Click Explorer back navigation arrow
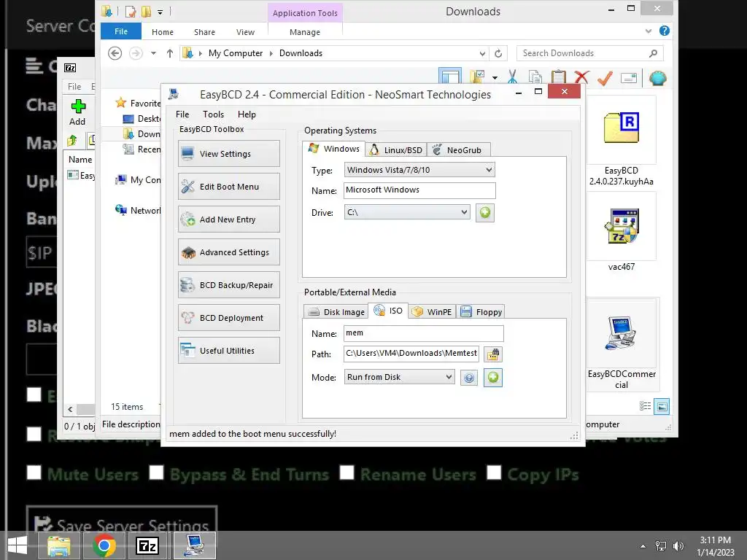Viewport: 747px width, 560px height. pyautogui.click(x=115, y=53)
